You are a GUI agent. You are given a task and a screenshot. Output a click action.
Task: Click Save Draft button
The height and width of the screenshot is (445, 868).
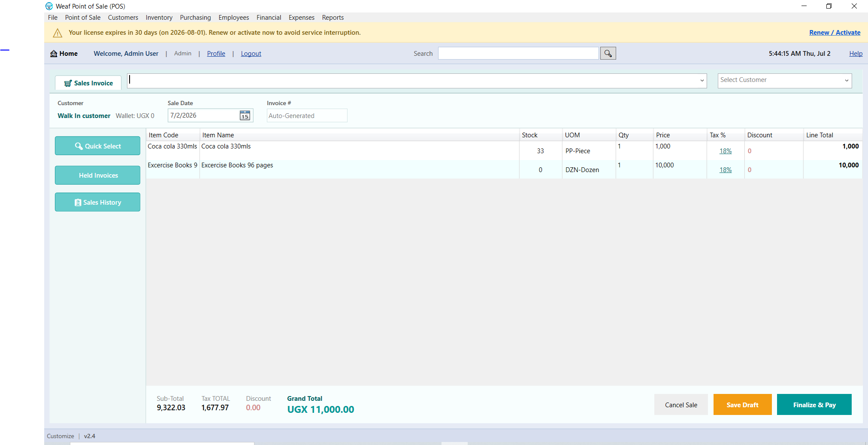pos(742,405)
